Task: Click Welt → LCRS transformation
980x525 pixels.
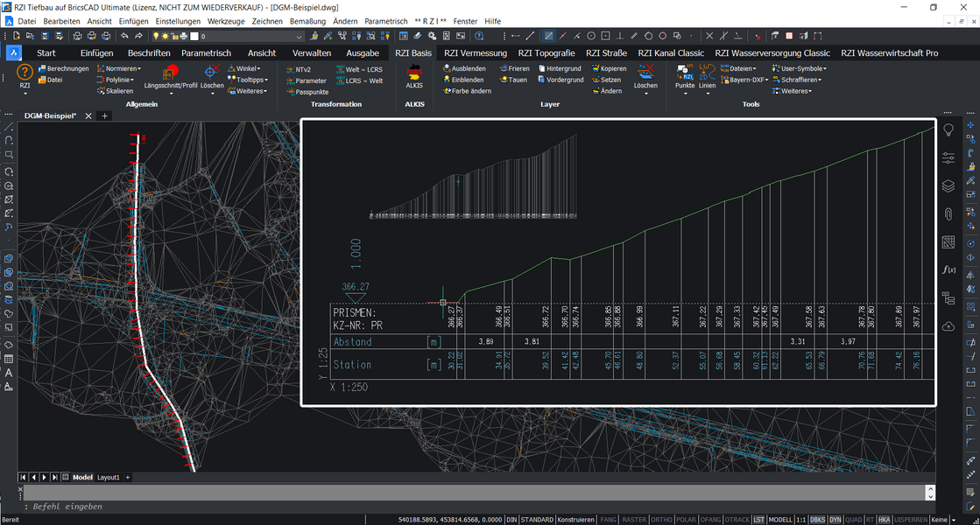Action: 359,69
